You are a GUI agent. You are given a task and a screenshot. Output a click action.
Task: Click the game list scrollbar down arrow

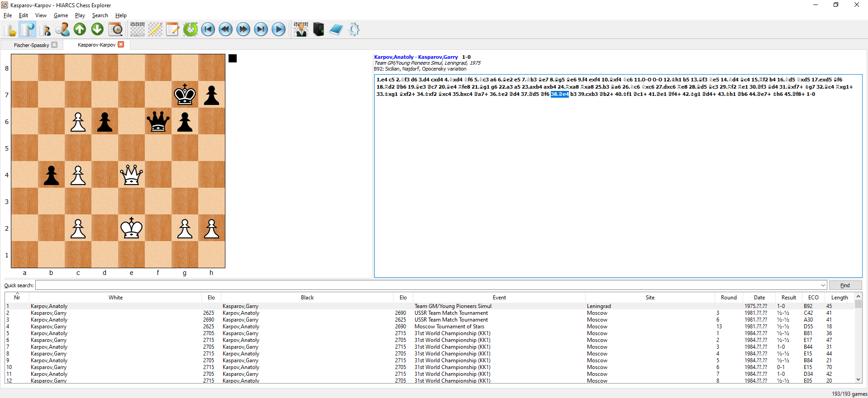click(858, 380)
